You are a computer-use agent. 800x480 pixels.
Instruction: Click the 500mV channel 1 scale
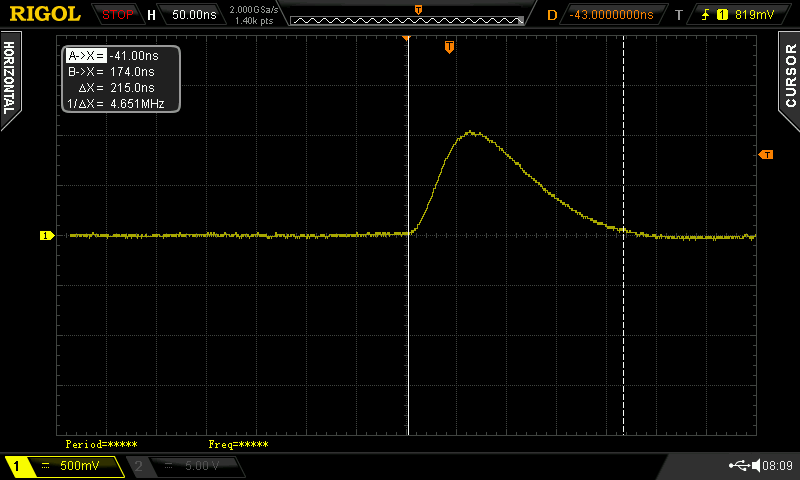(80, 466)
